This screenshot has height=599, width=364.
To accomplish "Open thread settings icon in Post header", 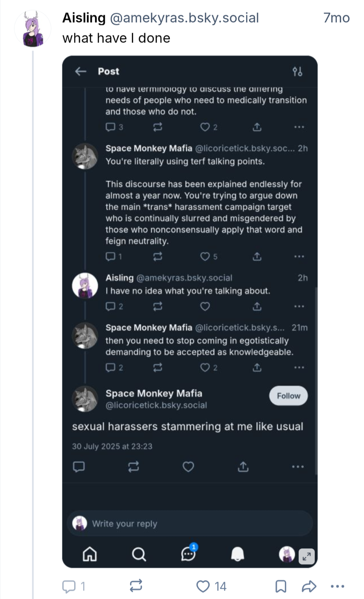I will 297,71.
